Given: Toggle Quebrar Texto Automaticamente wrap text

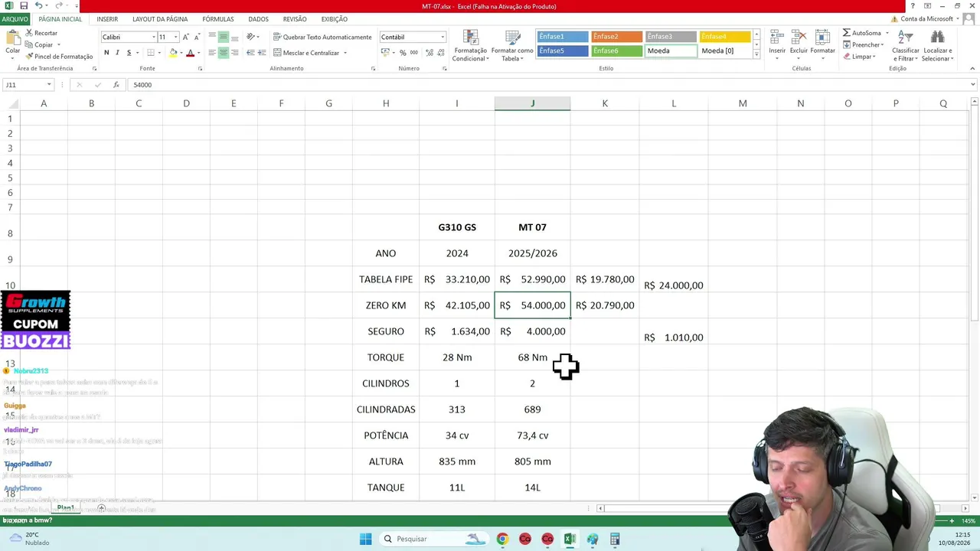Looking at the screenshot, I should 322,37.
